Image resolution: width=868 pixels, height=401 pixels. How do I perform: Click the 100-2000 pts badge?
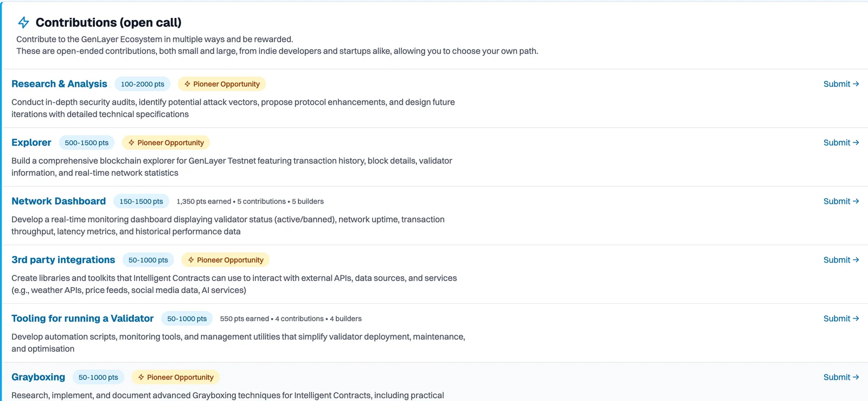click(x=143, y=84)
